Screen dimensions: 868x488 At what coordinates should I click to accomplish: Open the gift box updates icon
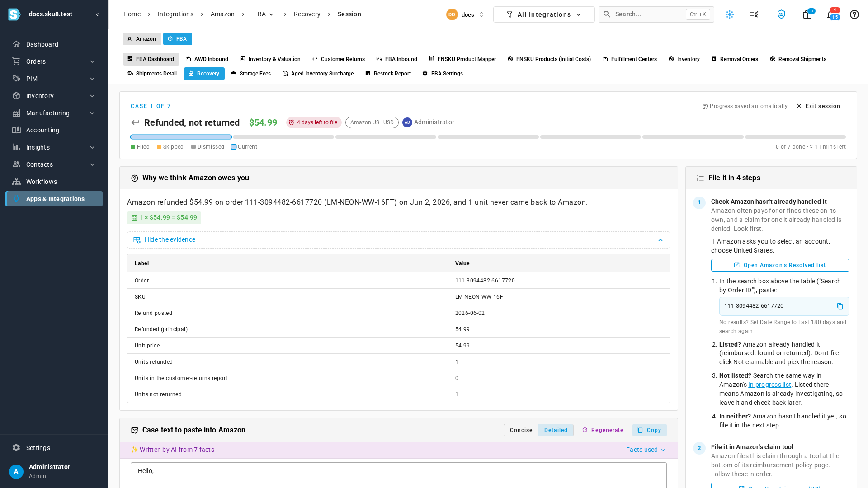[x=807, y=14]
